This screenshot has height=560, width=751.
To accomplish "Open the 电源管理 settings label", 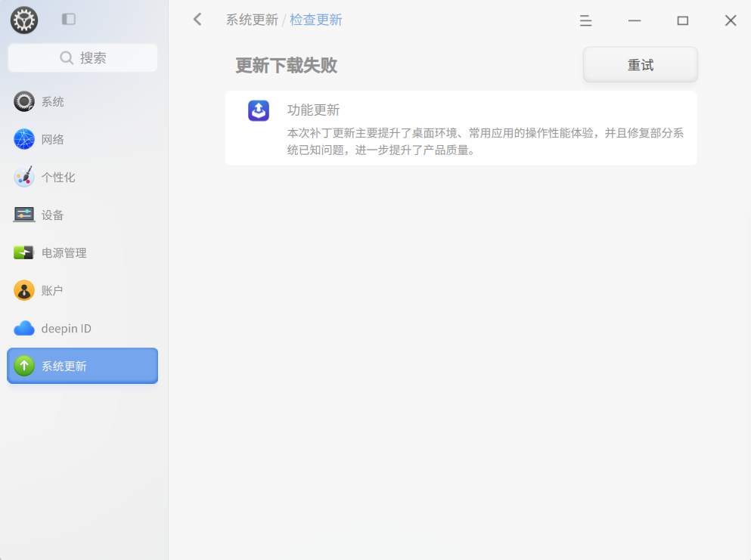I will click(64, 252).
